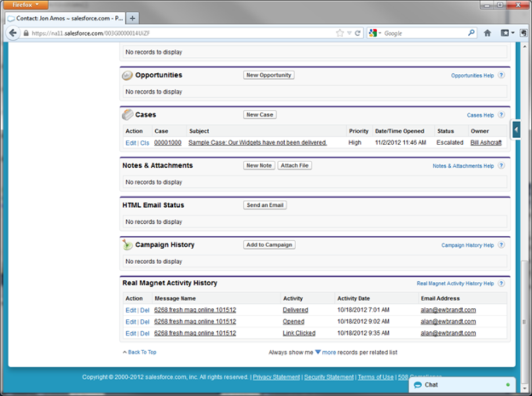
Task: Open the Cases Help link
Action: coord(480,115)
